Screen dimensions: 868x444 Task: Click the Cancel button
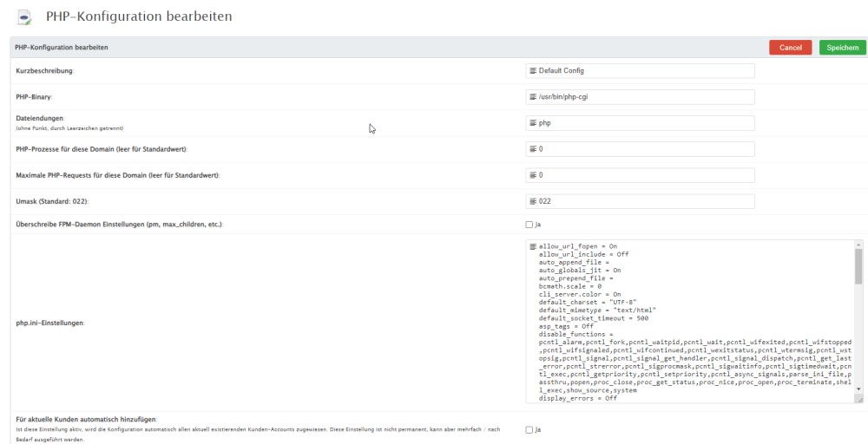point(790,48)
